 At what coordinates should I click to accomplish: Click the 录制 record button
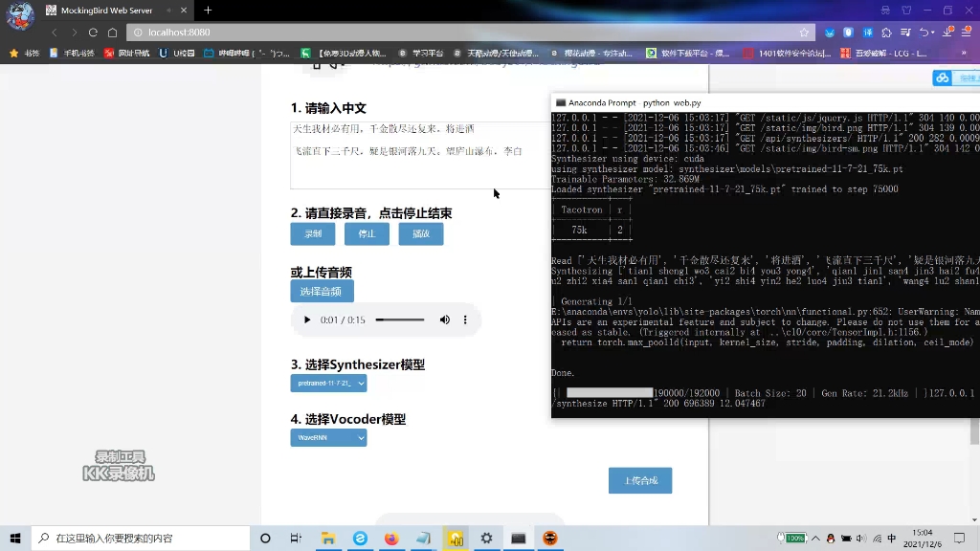coord(312,232)
